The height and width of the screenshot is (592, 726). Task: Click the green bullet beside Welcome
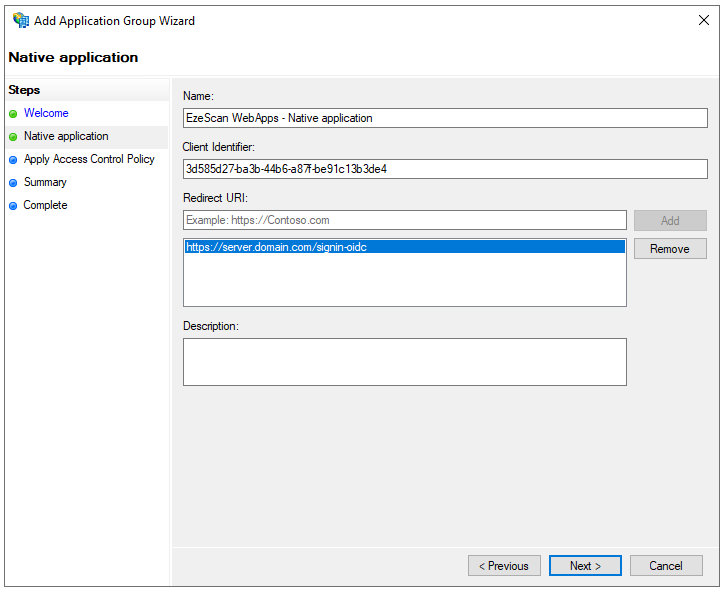coord(13,114)
